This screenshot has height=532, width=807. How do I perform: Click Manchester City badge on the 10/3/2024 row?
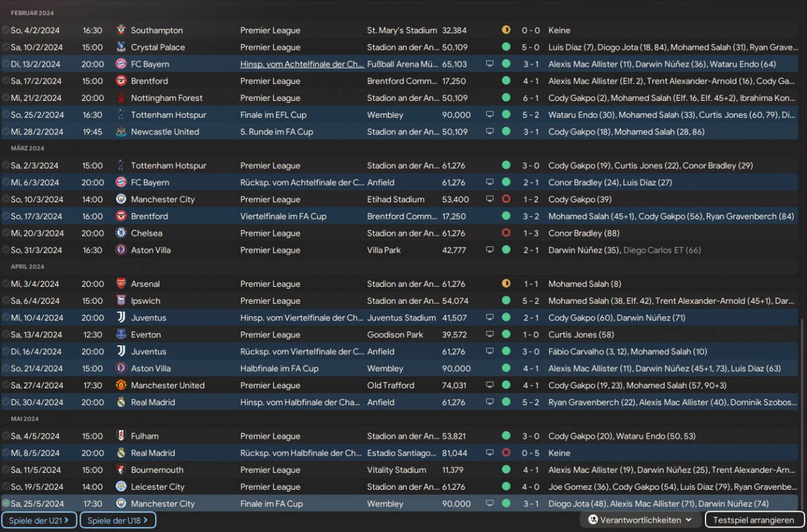[x=121, y=199]
